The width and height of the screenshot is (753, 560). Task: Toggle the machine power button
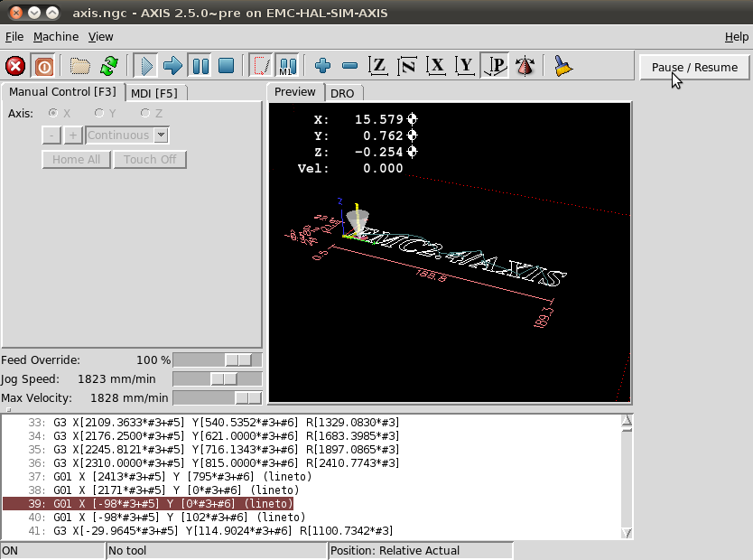[43, 66]
